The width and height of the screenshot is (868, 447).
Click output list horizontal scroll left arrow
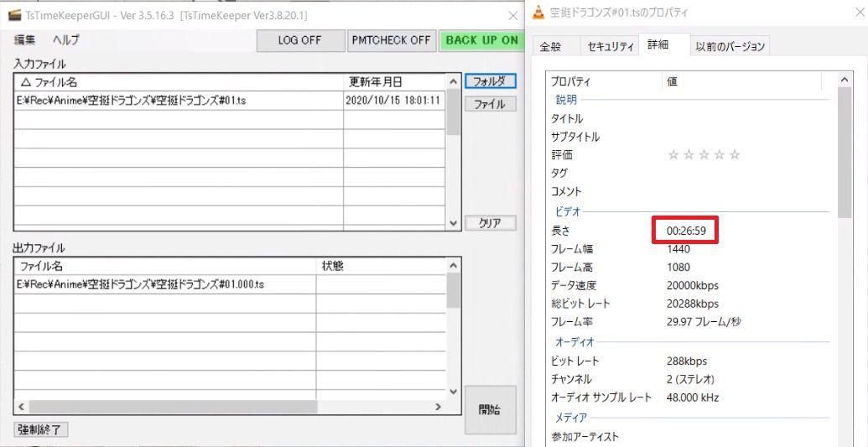22,407
